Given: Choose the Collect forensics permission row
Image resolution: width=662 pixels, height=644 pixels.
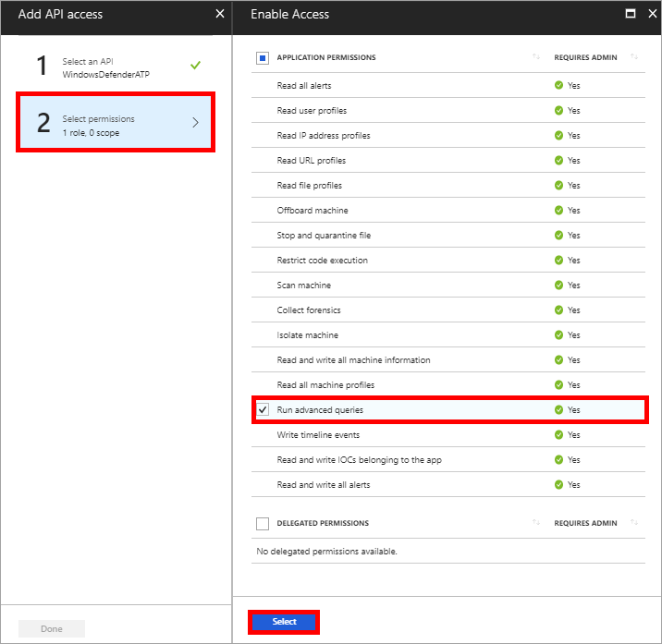Looking at the screenshot, I should [309, 310].
